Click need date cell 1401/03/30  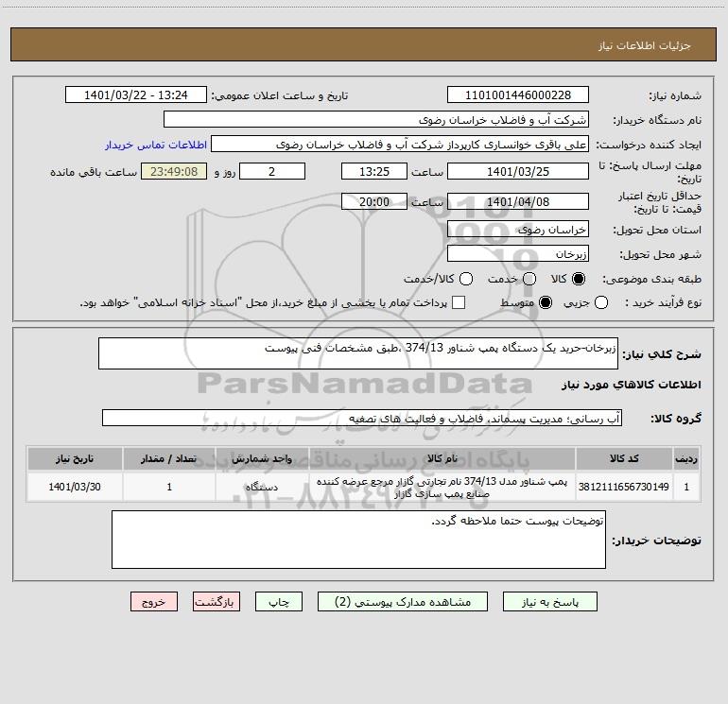click(75, 487)
